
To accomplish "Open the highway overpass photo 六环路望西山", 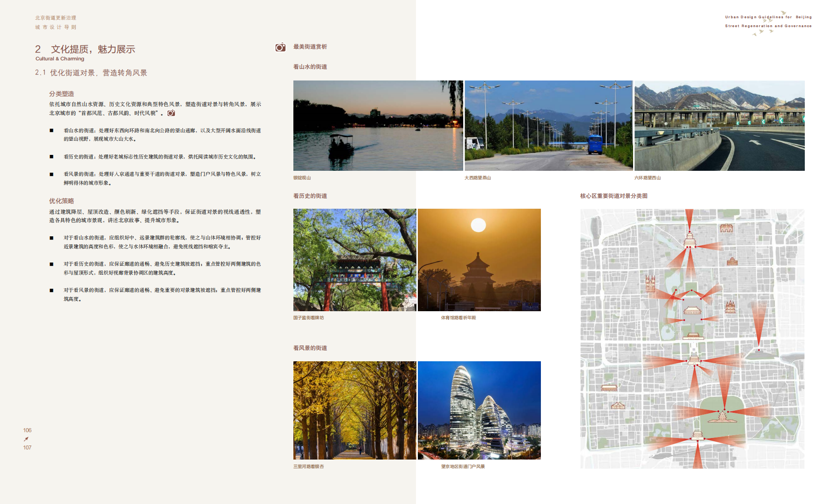I will 719,125.
